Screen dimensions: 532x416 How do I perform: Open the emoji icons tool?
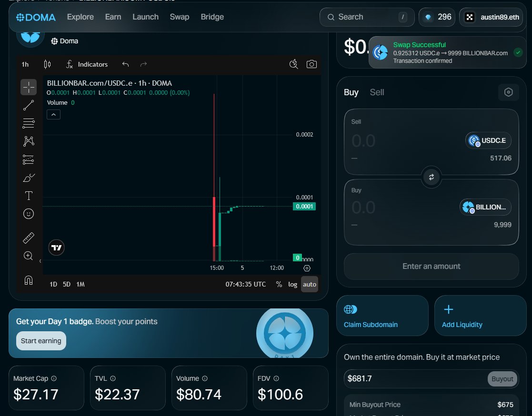(x=29, y=214)
